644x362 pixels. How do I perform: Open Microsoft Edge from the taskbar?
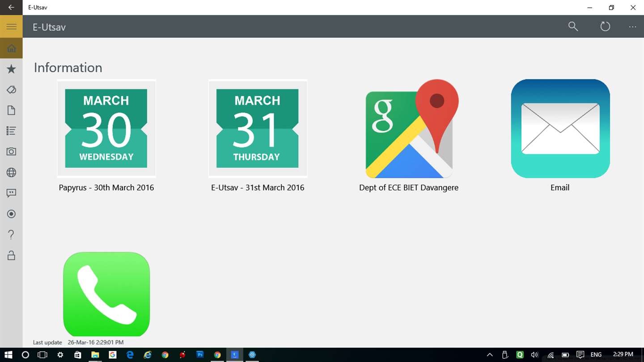130,355
